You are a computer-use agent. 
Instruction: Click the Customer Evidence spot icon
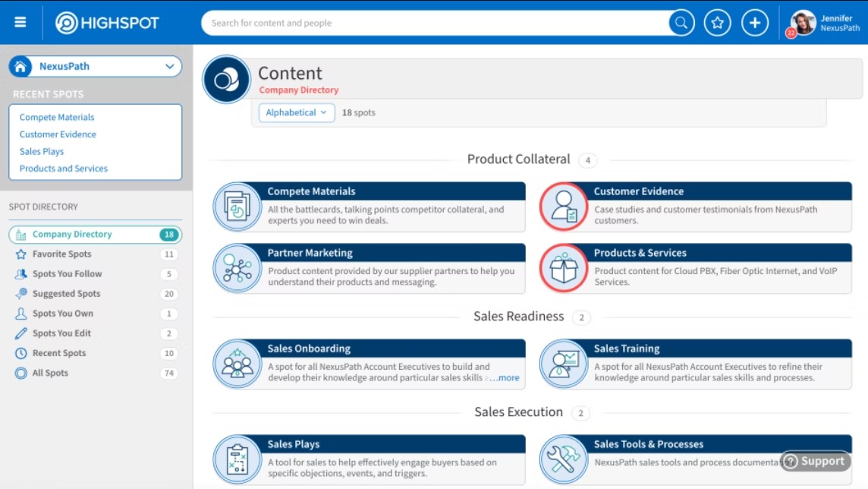pyautogui.click(x=564, y=207)
